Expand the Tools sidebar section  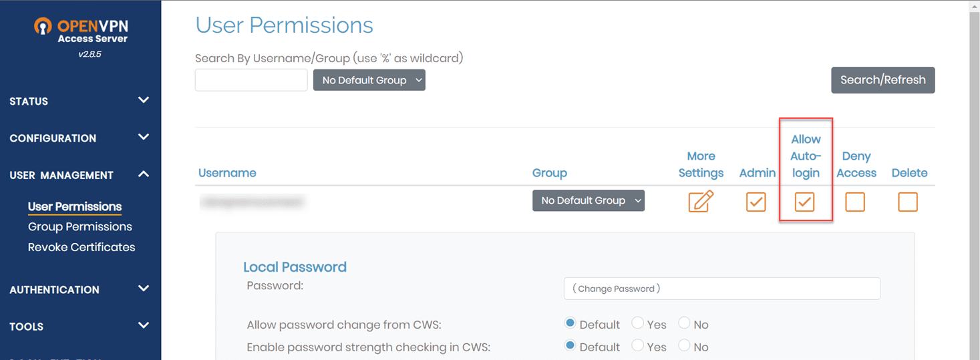[x=80, y=326]
